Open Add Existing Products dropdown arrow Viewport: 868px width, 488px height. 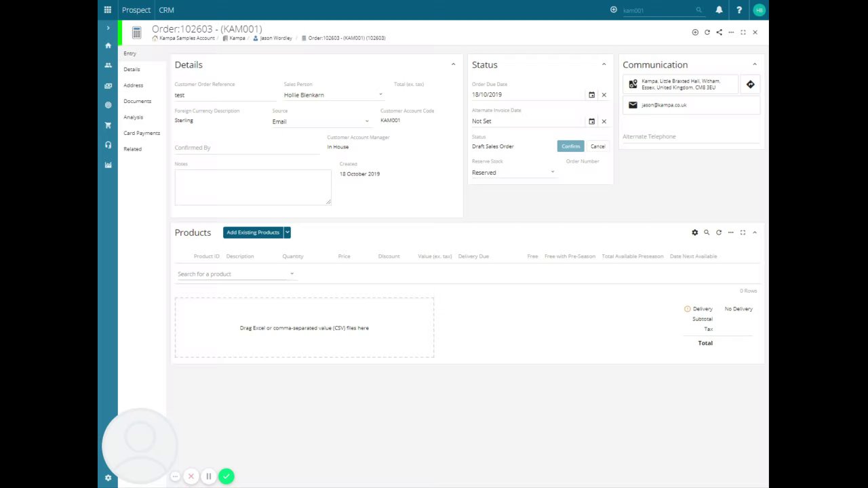coord(288,232)
